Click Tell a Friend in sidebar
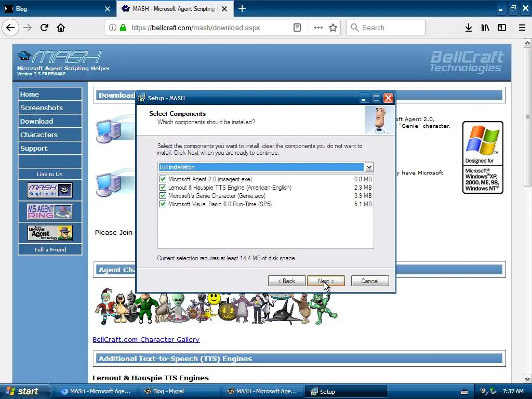This screenshot has width=532, height=399. click(x=50, y=250)
